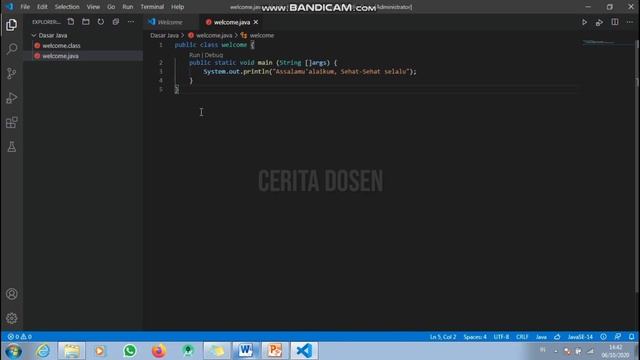Click the println line of code
The image size is (640, 360).
click(x=310, y=71)
